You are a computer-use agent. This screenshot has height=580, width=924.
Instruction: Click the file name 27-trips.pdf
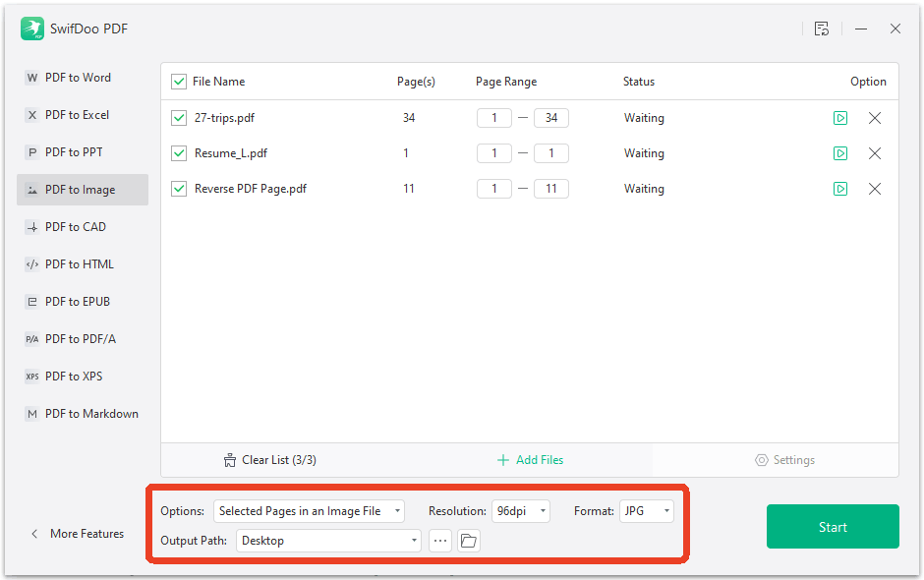click(x=224, y=118)
